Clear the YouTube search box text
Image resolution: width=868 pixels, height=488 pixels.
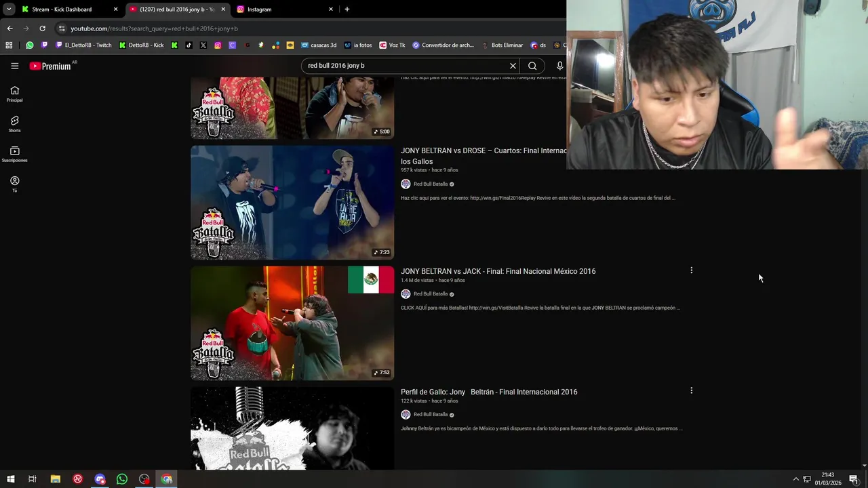(x=513, y=66)
